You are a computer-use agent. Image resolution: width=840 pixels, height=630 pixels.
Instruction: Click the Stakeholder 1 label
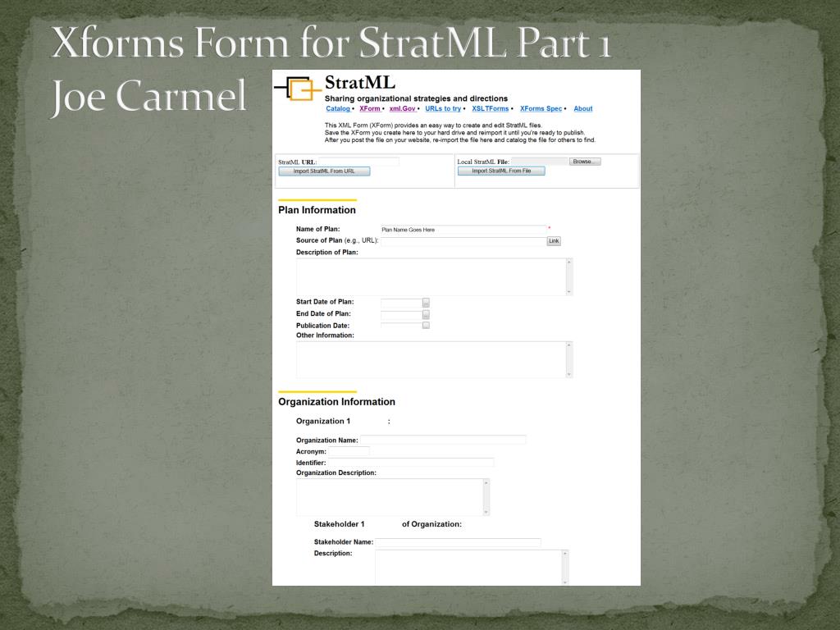click(339, 524)
